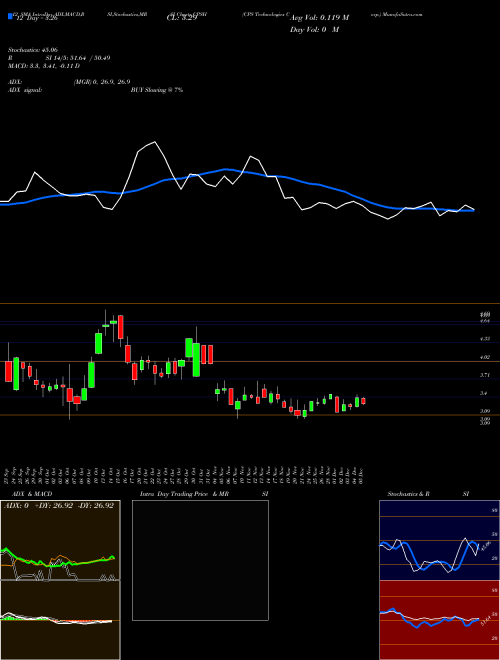Click RSI 14/5 value '51.64 / 50.49'
The height and width of the screenshot is (660, 500).
click(89, 58)
